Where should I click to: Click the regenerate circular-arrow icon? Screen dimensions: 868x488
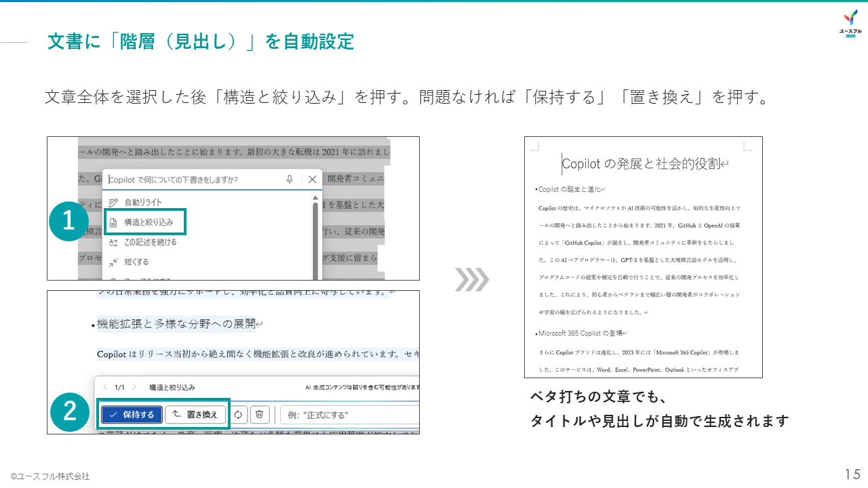239,415
